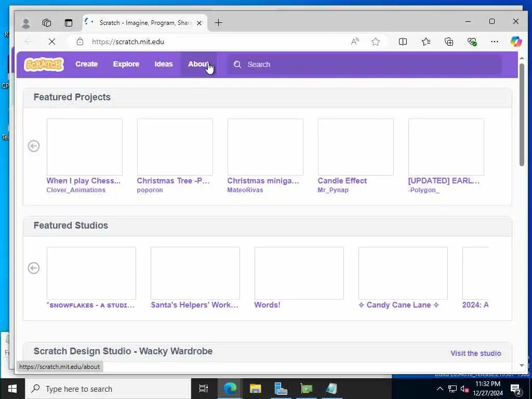Open Santa's Helpers' Workshop studio link
Screen dimensions: 532x399
(x=194, y=305)
